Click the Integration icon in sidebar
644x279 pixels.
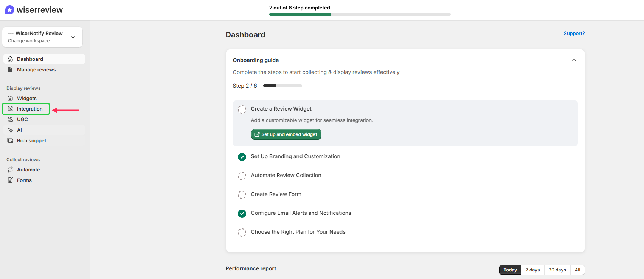pos(10,109)
